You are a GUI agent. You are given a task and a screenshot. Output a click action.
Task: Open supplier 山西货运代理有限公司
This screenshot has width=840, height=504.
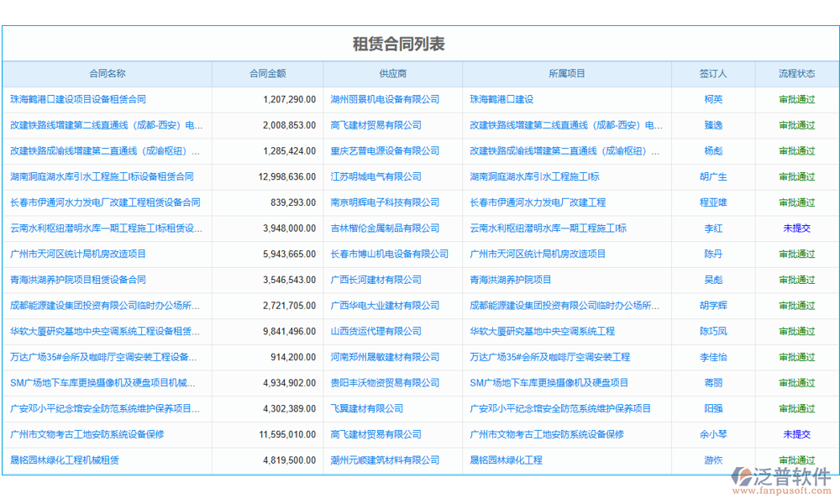(x=376, y=331)
